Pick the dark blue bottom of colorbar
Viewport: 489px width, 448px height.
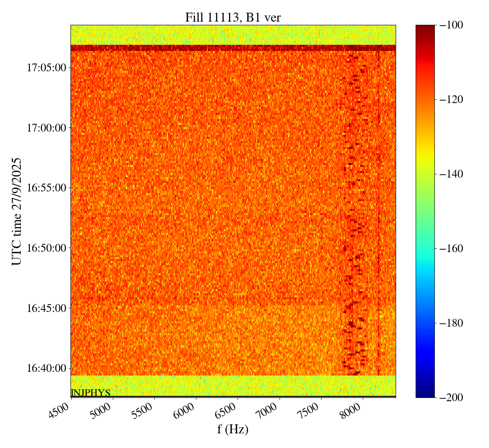pyautogui.click(x=425, y=393)
